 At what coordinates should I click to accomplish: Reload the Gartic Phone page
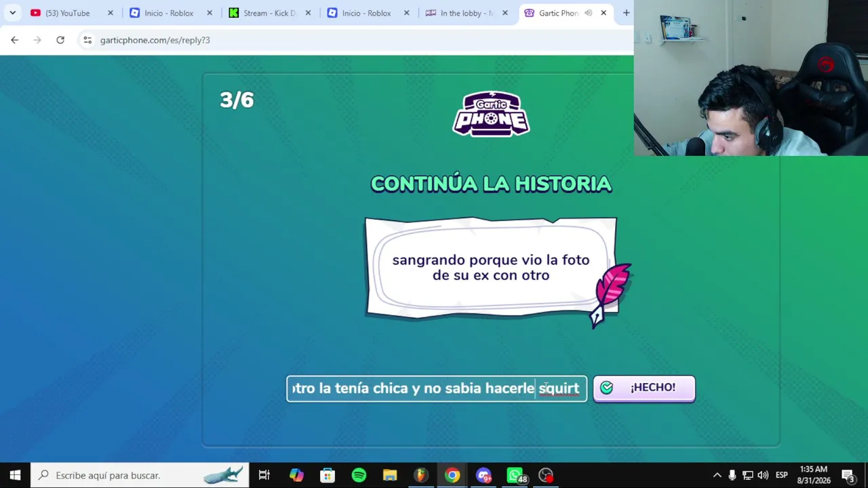(x=60, y=40)
